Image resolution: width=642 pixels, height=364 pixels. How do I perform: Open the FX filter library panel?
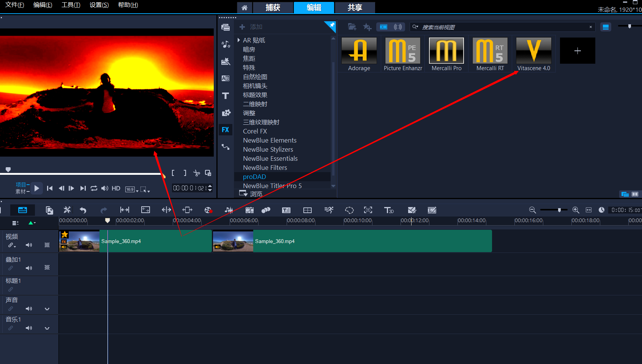(x=226, y=130)
